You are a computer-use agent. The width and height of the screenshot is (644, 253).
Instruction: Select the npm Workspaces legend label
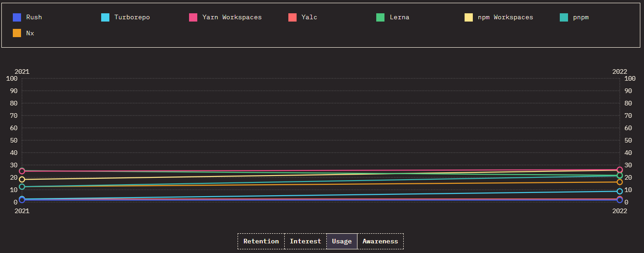point(505,17)
